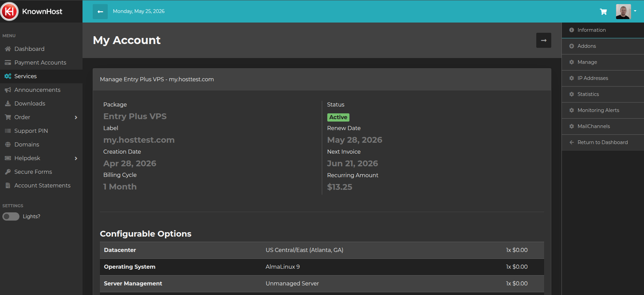Click the KnownHost logo icon
The height and width of the screenshot is (295, 644).
tap(10, 11)
